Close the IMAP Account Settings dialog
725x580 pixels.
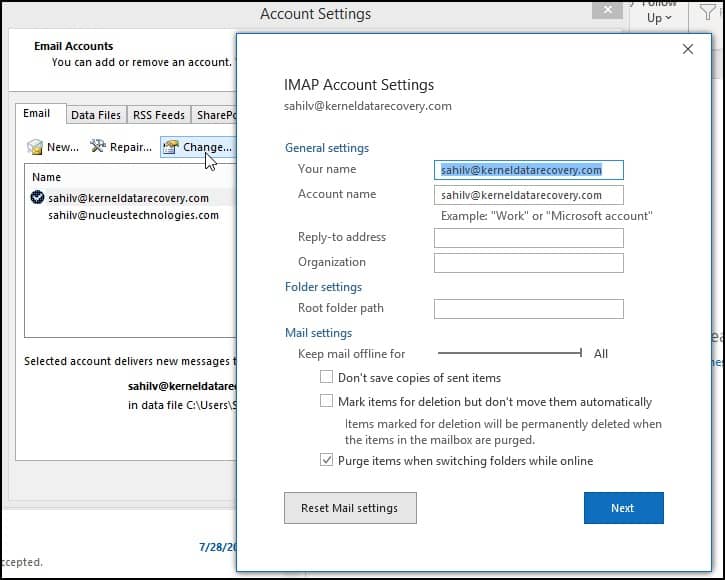(687, 49)
